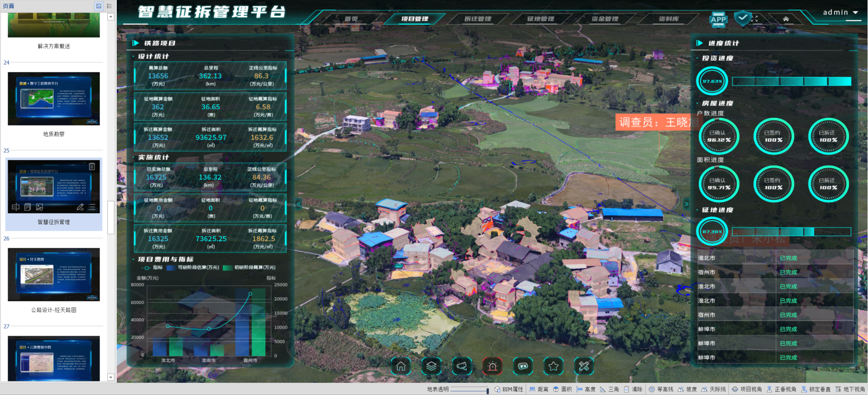Click 清除 to clear measurements

pos(633,389)
